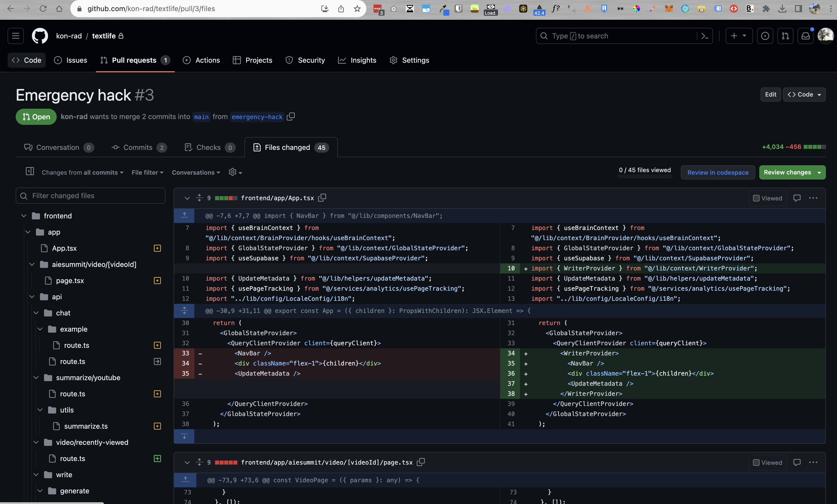Expand all lines of the App.tsx diff
Image resolution: width=837 pixels, height=504 pixels.
(x=199, y=198)
